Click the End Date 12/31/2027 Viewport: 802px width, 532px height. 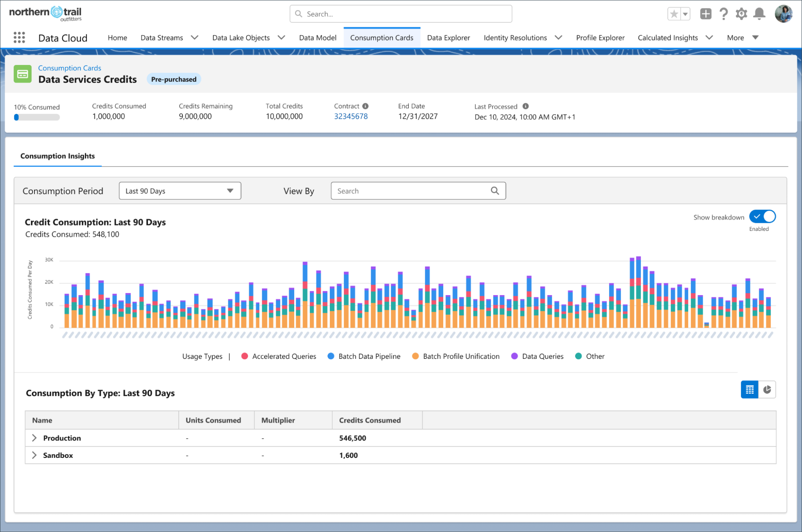[x=418, y=116]
